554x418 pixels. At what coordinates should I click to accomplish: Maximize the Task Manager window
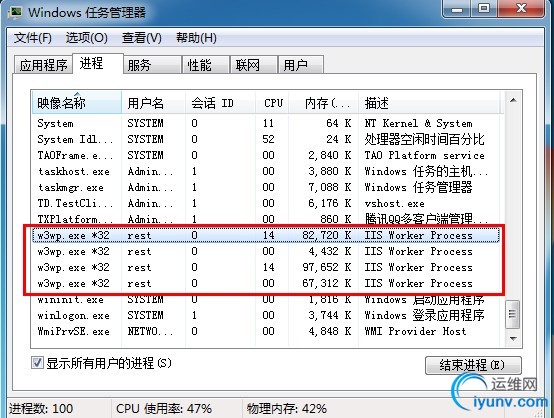click(484, 8)
